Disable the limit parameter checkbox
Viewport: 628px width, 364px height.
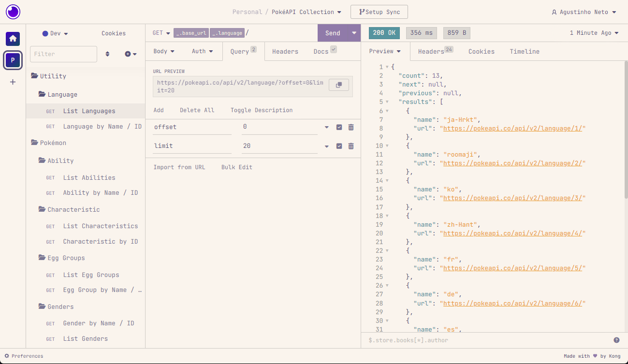tap(339, 146)
